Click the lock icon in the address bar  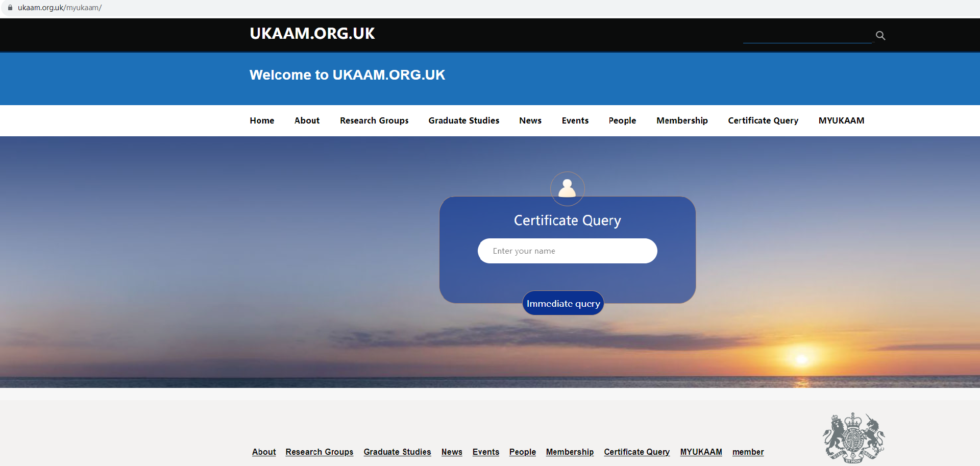click(x=10, y=8)
